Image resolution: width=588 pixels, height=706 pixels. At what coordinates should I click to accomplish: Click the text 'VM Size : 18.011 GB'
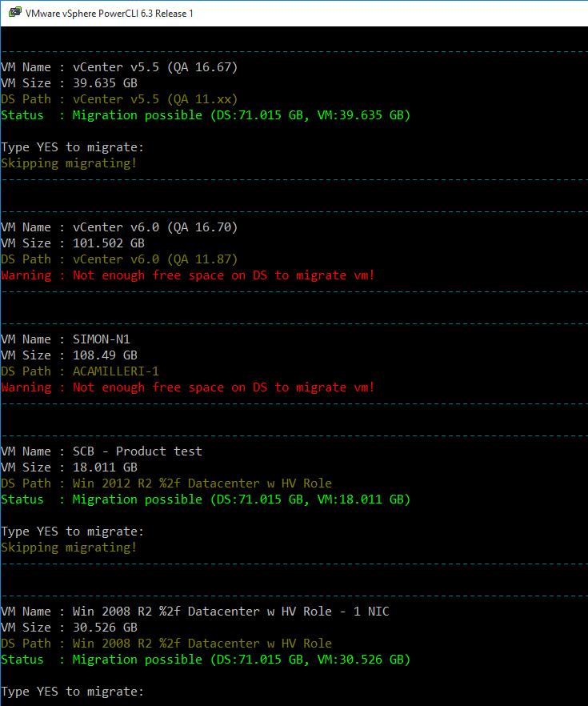click(x=70, y=467)
